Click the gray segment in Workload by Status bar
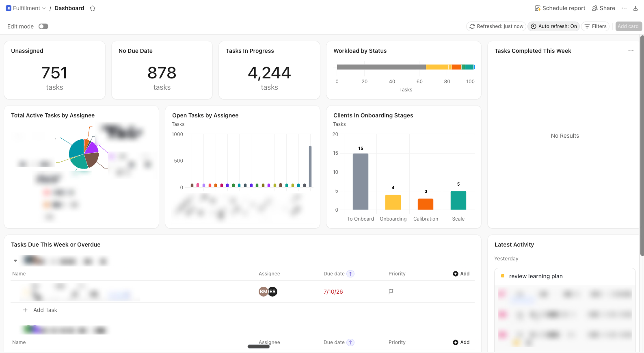This screenshot has height=353, width=644. coord(381,67)
